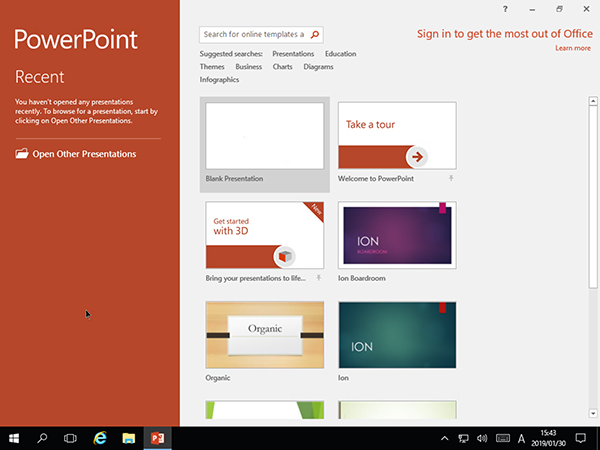
Task: Search suggested term Infographics
Action: click(219, 80)
